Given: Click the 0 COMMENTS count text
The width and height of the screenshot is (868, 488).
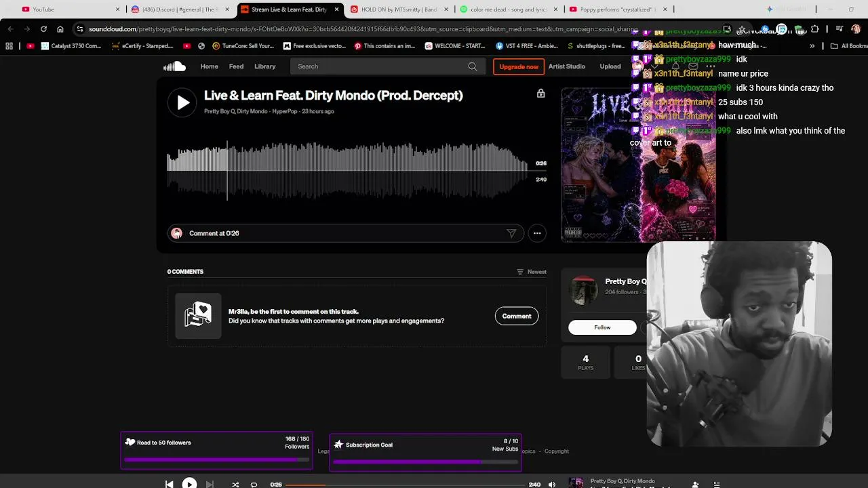Looking at the screenshot, I should pyautogui.click(x=185, y=272).
